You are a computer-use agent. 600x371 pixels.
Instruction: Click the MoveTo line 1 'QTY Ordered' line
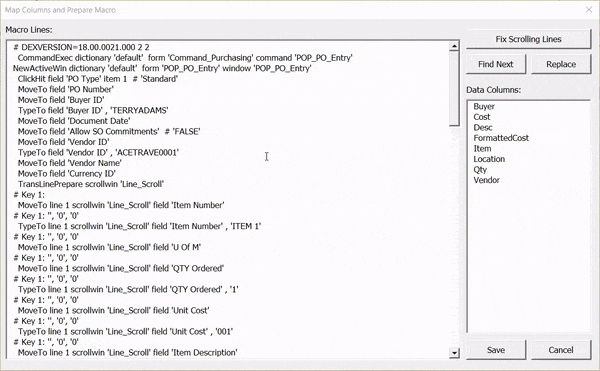[121, 268]
